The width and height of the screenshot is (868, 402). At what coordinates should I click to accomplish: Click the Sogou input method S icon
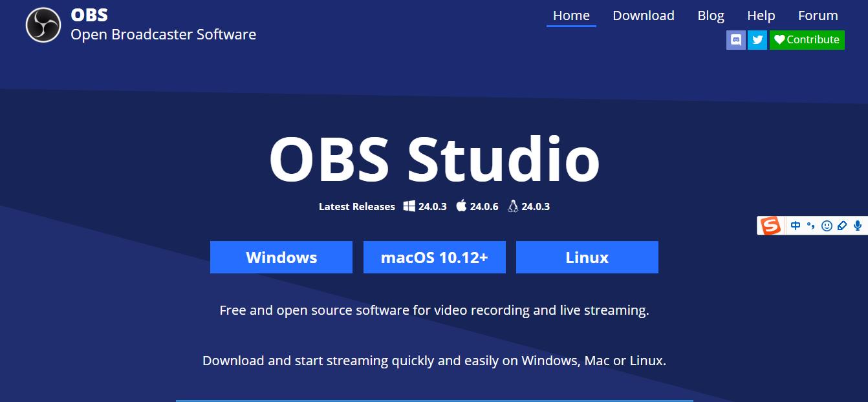pyautogui.click(x=770, y=226)
